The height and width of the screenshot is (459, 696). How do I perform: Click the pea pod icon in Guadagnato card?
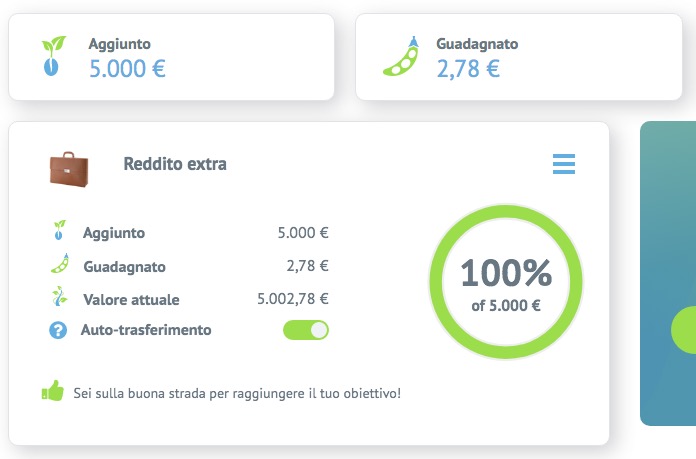(400, 56)
